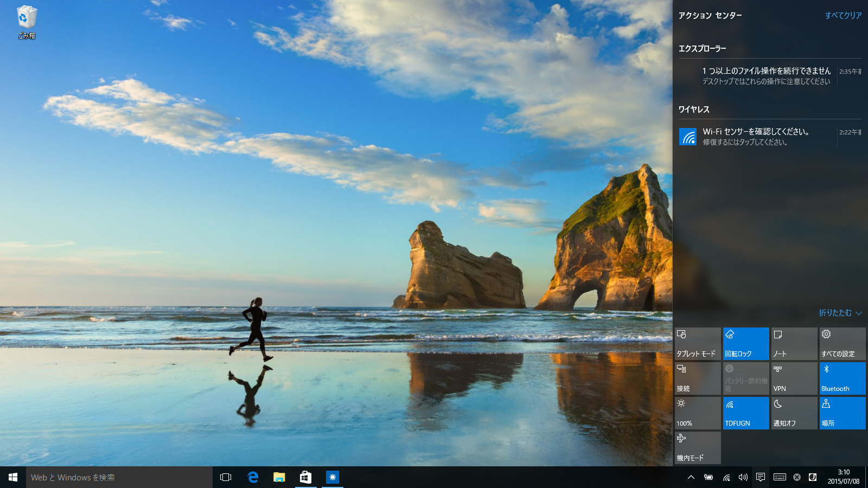This screenshot has height=488, width=868.
Task: Toggle 回転ロック rotation lock tile
Action: coord(746,344)
